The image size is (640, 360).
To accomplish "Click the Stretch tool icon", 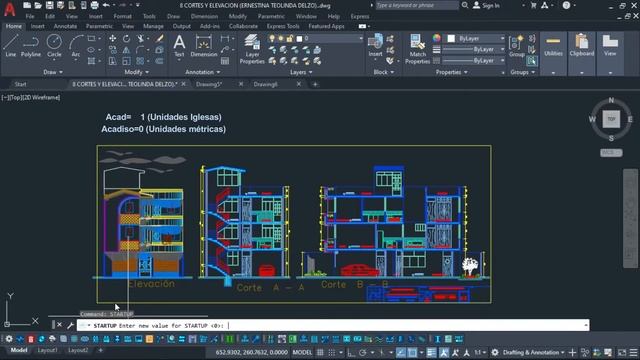I will (113, 61).
